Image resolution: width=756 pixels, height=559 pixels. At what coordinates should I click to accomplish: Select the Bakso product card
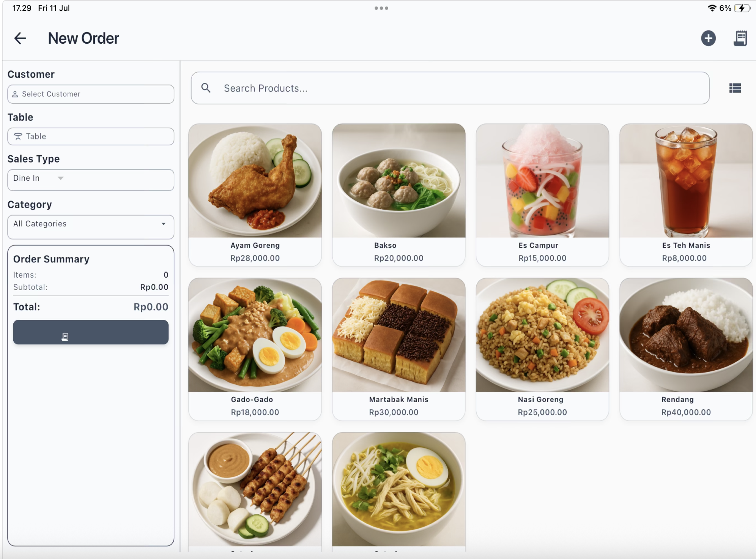[398, 195]
